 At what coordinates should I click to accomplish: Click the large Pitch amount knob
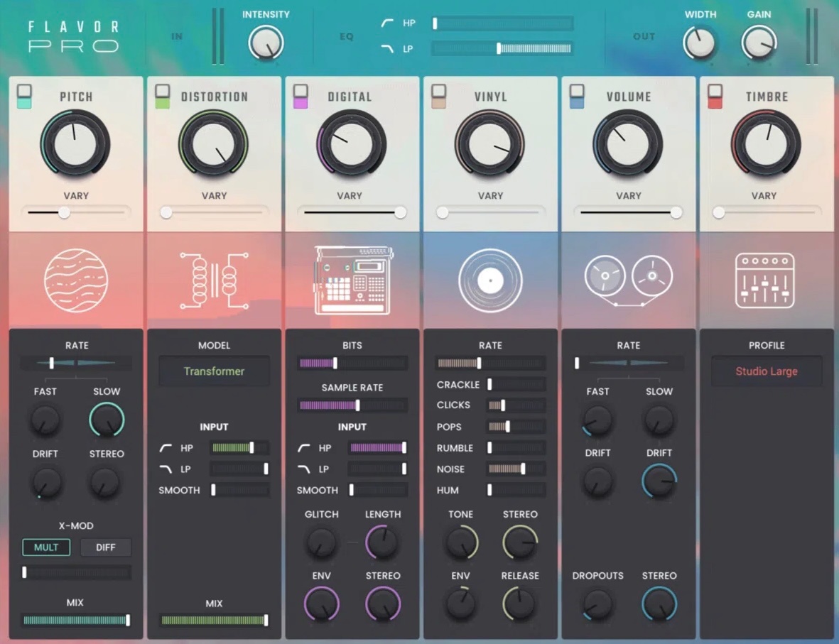[75, 143]
